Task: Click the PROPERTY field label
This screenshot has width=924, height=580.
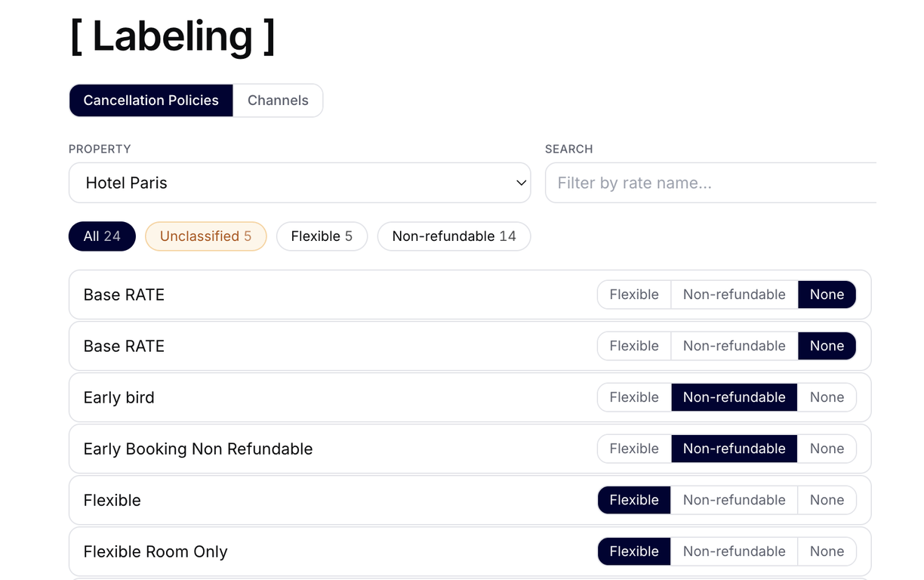Action: coord(100,149)
